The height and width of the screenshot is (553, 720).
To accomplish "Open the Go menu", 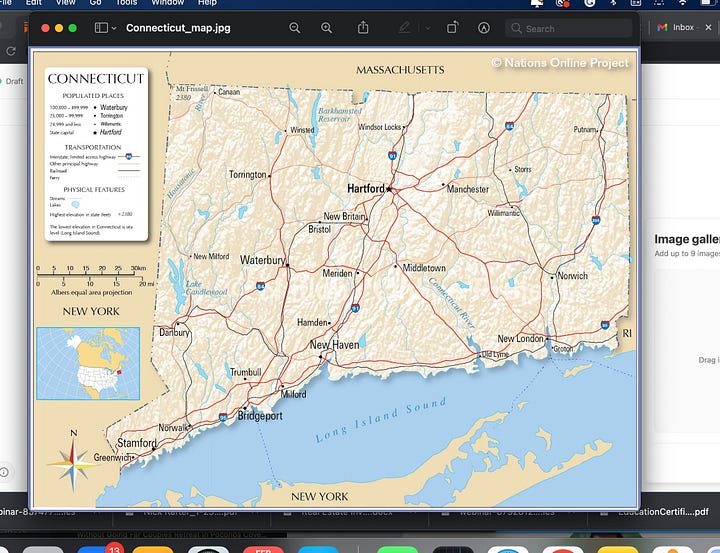I will [x=96, y=2].
